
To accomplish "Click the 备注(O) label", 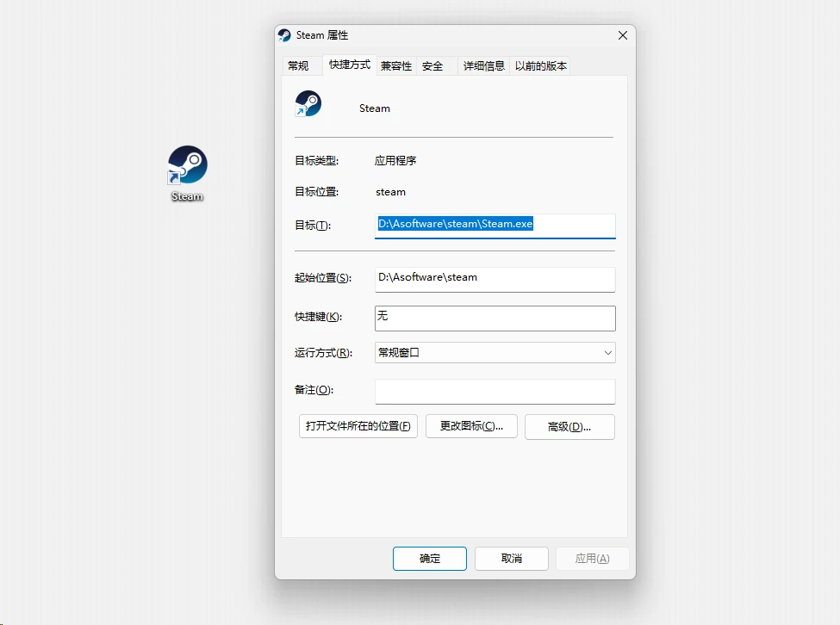I will click(x=314, y=390).
